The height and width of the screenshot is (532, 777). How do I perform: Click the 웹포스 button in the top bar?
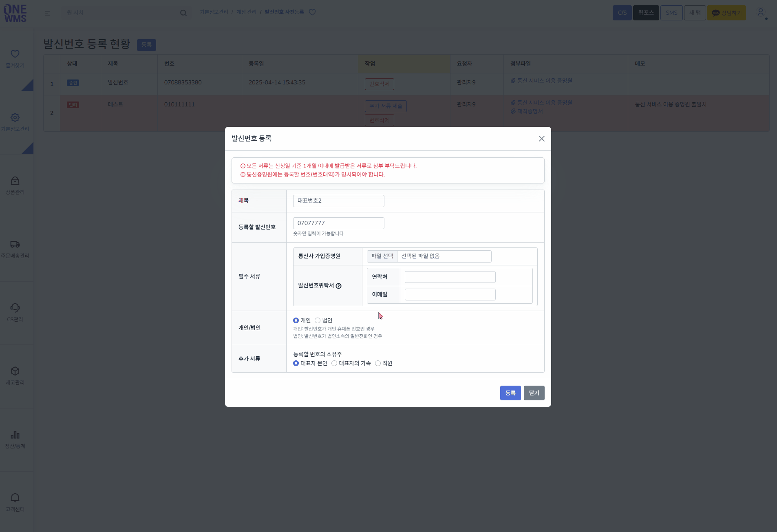(x=646, y=13)
